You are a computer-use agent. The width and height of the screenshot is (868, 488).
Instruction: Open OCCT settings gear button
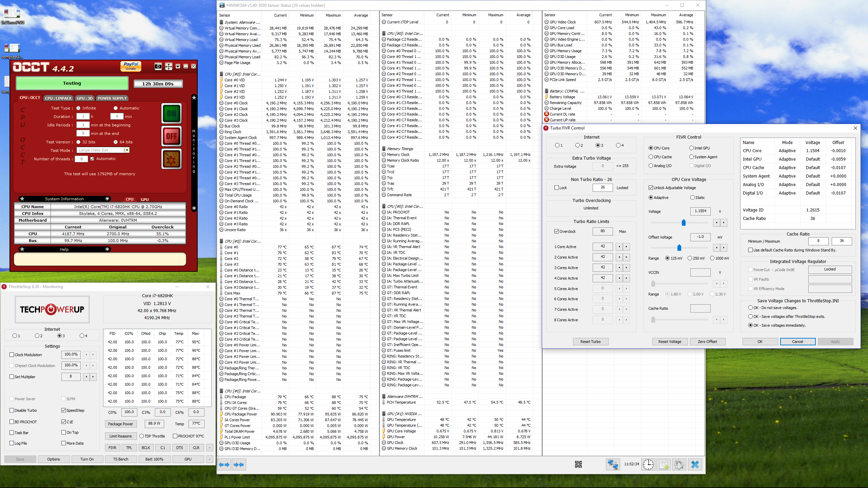click(x=172, y=159)
